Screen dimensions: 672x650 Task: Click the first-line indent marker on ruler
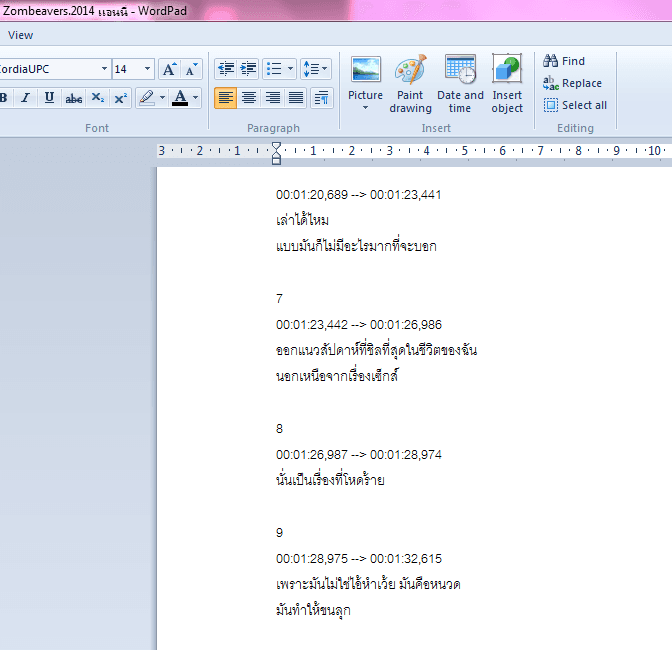[276, 147]
